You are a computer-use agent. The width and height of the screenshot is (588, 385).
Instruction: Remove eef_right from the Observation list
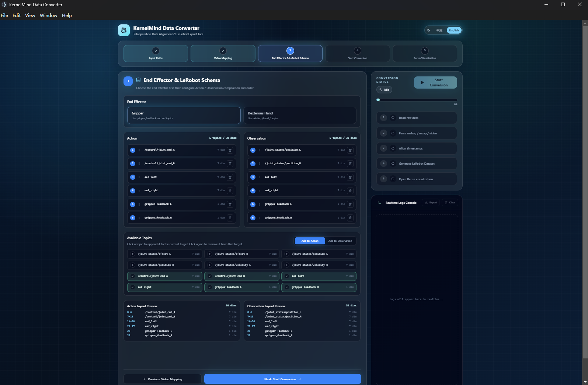tap(350, 190)
